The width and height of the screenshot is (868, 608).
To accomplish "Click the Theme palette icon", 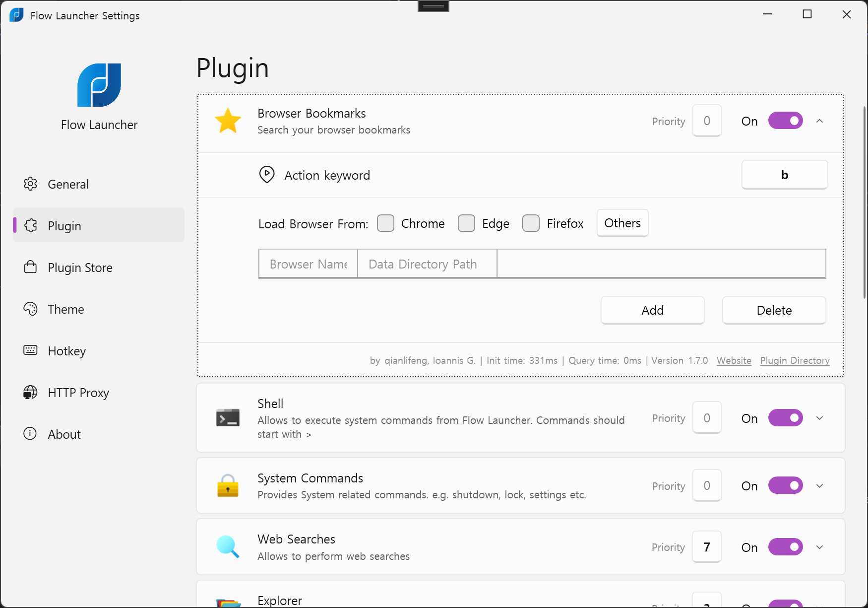I will click(30, 309).
